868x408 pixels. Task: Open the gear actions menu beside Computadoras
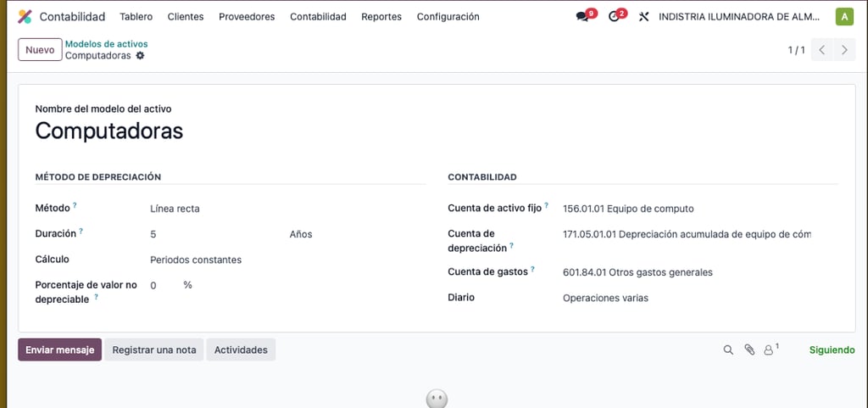(140, 55)
